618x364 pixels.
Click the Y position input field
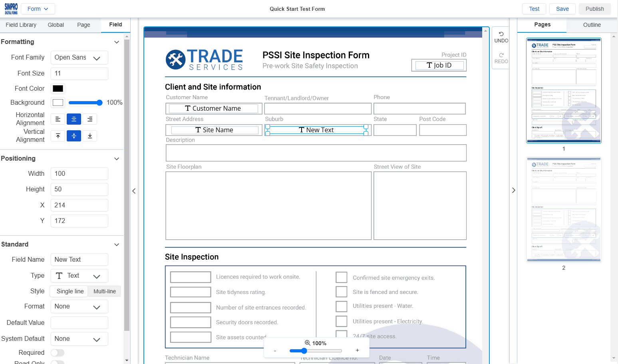[79, 221]
